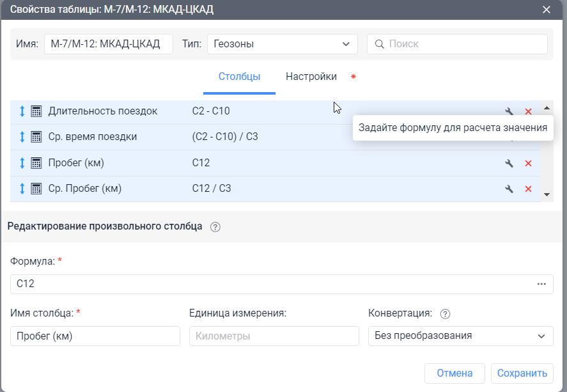567x392 pixels.
Task: Click calculator icon of Пробег (км) row
Action: pos(36,163)
